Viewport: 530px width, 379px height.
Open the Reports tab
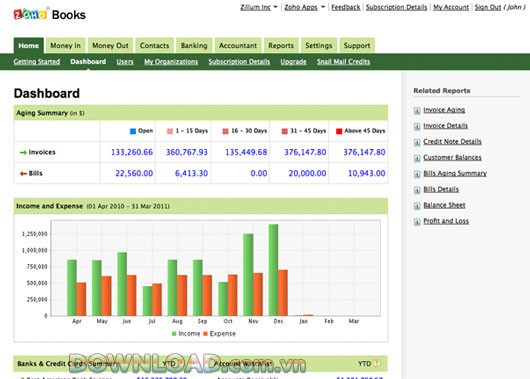click(x=281, y=46)
